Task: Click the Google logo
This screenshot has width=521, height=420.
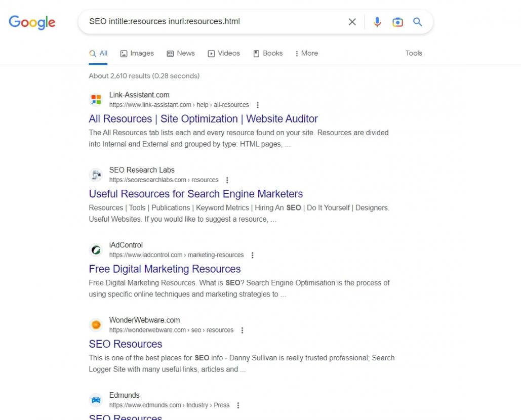Action: (32, 22)
